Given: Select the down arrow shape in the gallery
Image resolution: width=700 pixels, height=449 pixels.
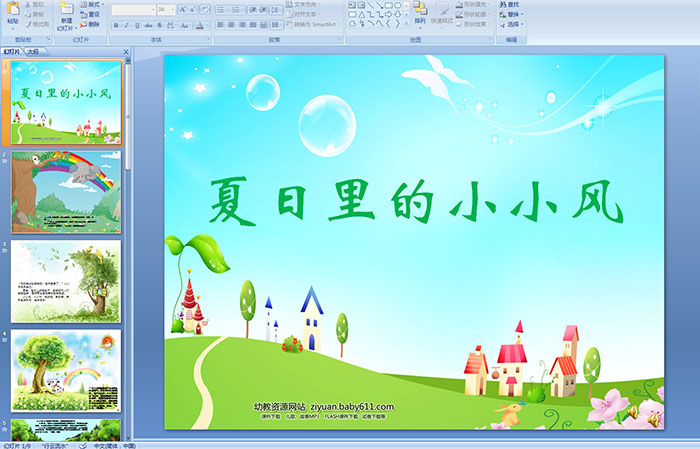Looking at the screenshot, I should coord(397,15).
